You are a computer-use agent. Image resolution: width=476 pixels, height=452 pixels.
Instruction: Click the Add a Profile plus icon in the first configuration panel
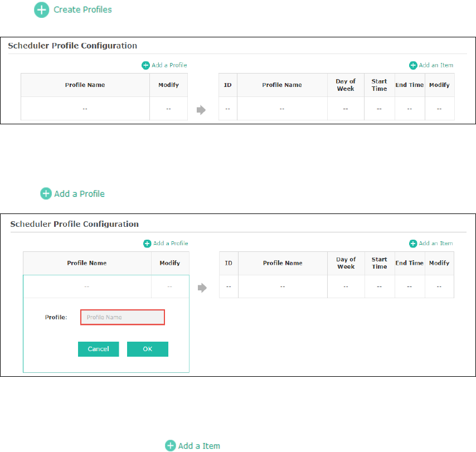[145, 65]
